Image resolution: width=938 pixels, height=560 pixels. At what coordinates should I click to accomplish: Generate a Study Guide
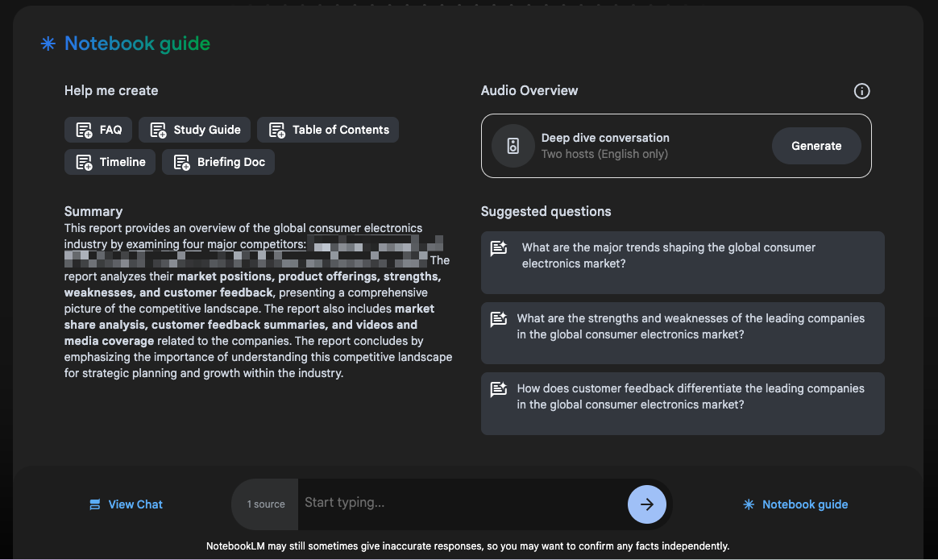point(194,130)
